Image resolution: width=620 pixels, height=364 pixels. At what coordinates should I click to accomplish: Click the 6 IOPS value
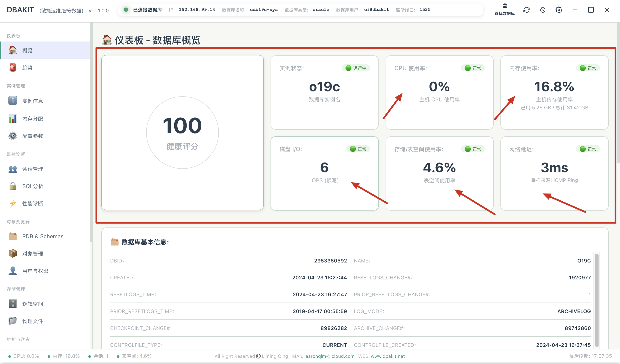(x=324, y=167)
